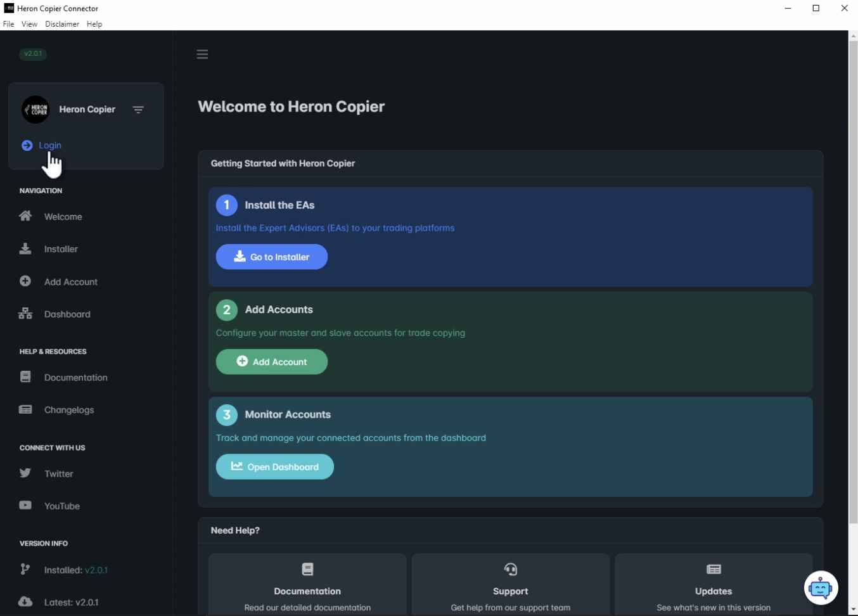Select the Installer icon in the sidebar

[25, 248]
